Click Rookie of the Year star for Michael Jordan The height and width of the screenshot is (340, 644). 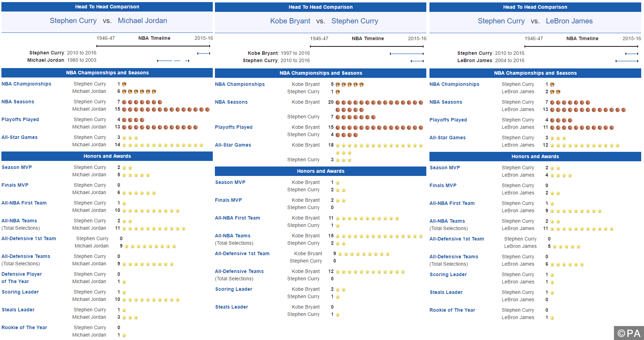pos(124,335)
